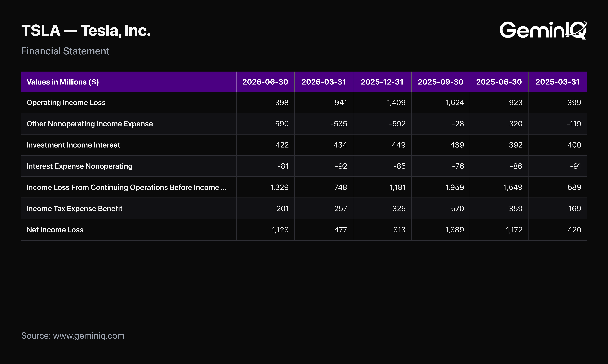Click Net Income value 813

[399, 230]
